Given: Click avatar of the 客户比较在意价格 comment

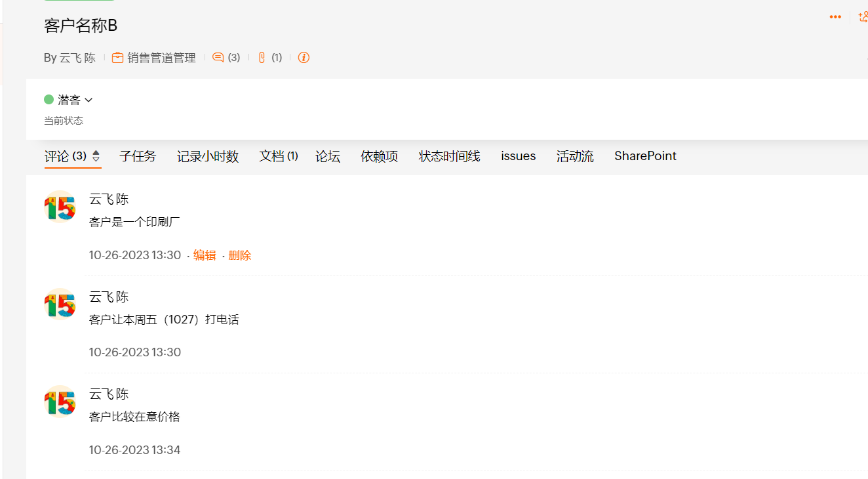Looking at the screenshot, I should pos(60,402).
